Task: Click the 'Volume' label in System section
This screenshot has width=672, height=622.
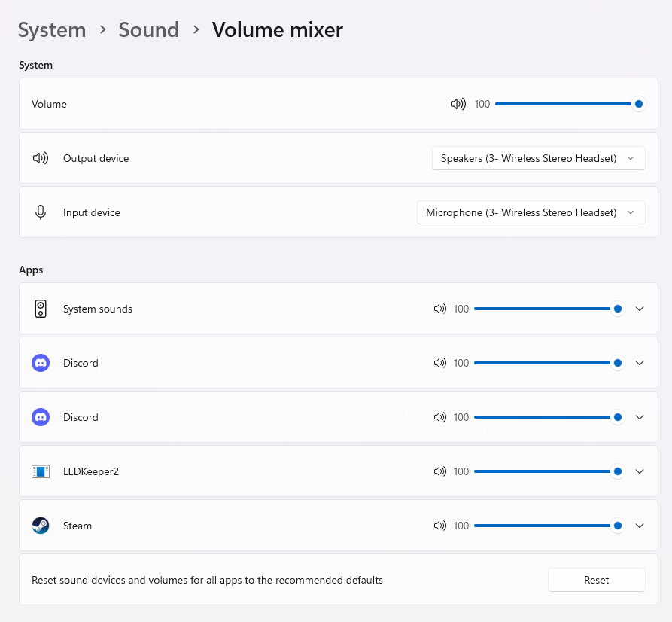Action: pos(49,104)
